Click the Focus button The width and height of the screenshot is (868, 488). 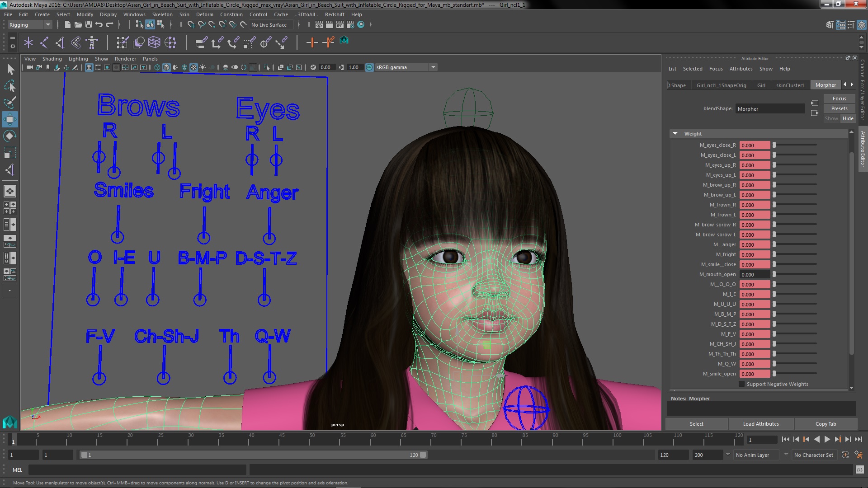point(839,99)
